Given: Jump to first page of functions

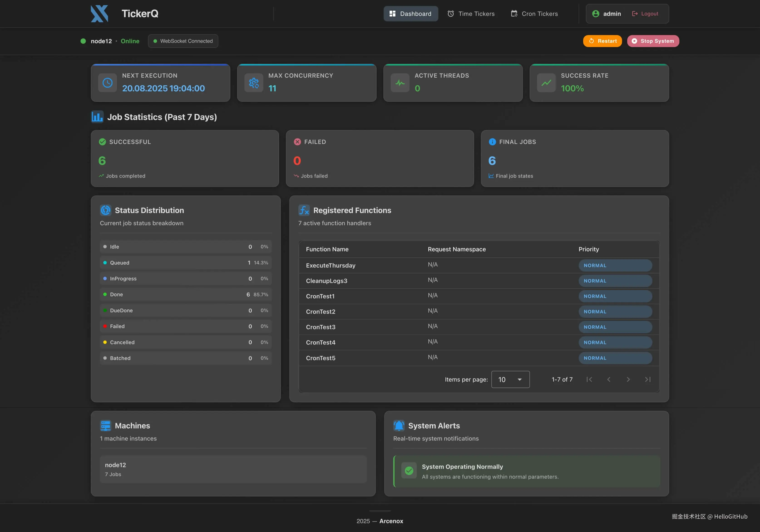Looking at the screenshot, I should [589, 379].
